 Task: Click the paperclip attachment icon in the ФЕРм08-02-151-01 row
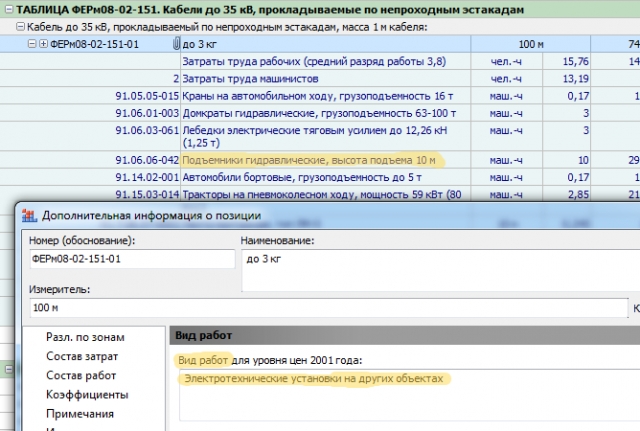176,44
